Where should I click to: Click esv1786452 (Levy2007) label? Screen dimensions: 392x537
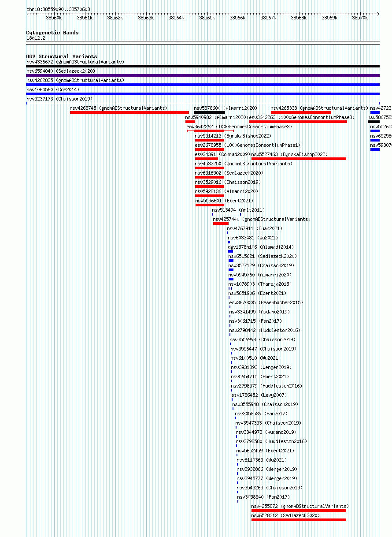259,395
